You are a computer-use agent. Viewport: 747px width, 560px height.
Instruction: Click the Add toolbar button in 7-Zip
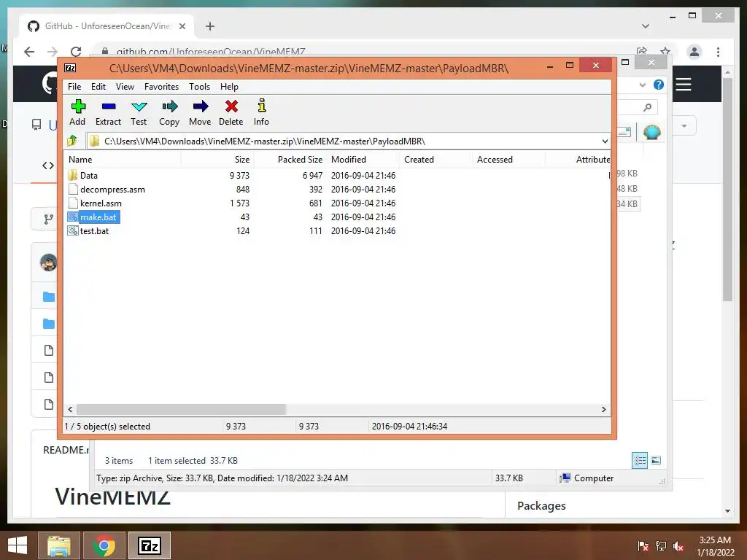coord(77,113)
